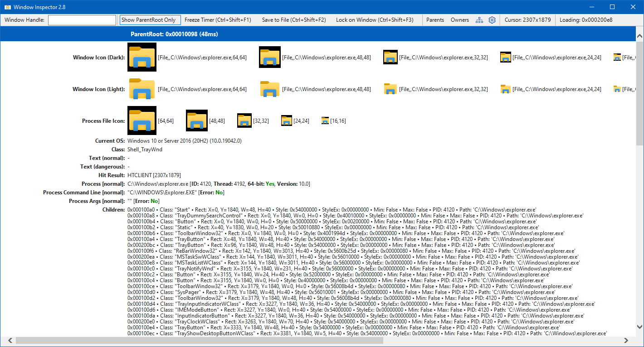Click the 64x64 dark window icon

tap(142, 57)
